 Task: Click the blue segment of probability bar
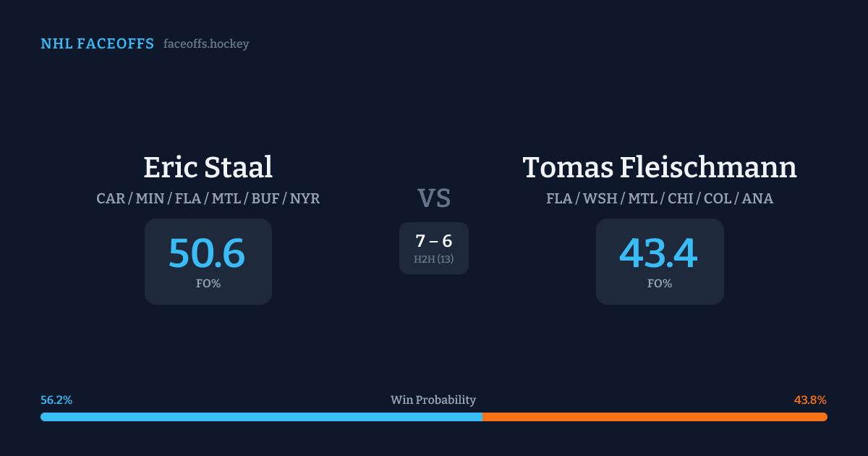[261, 417]
